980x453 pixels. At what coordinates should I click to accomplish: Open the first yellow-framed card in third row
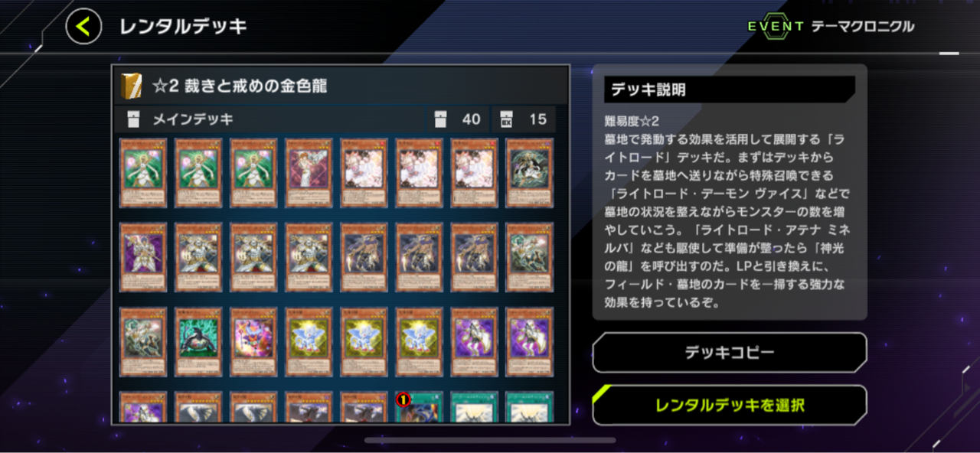tap(309, 341)
